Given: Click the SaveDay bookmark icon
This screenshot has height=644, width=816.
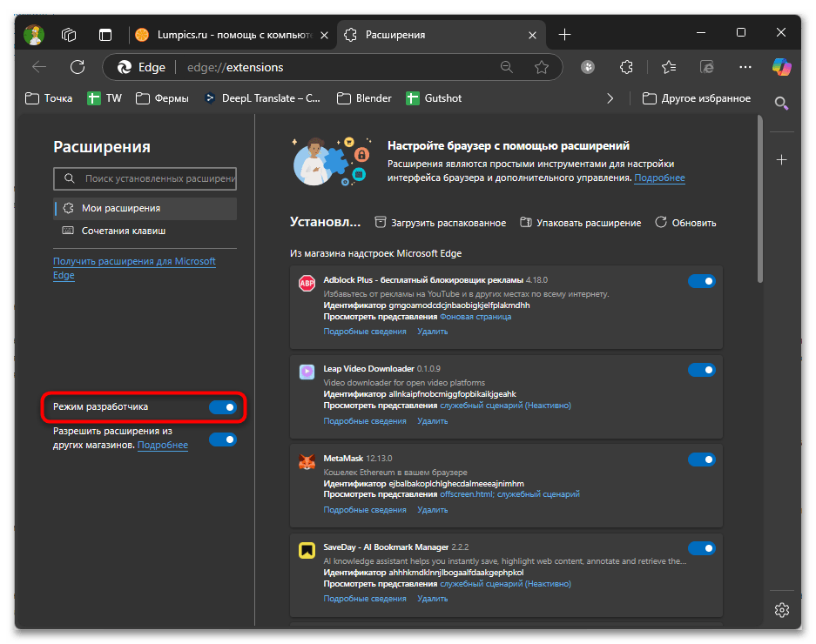Looking at the screenshot, I should (x=307, y=550).
